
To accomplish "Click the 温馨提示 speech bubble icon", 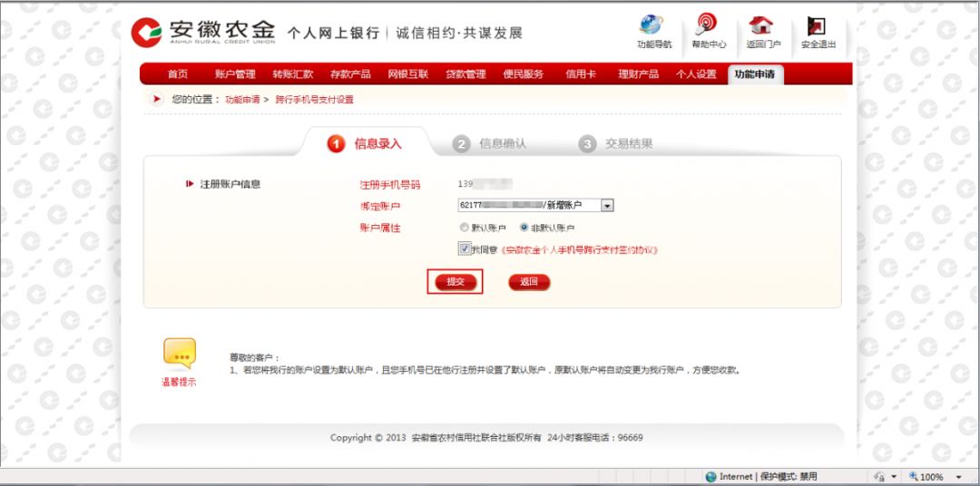I will (180, 354).
